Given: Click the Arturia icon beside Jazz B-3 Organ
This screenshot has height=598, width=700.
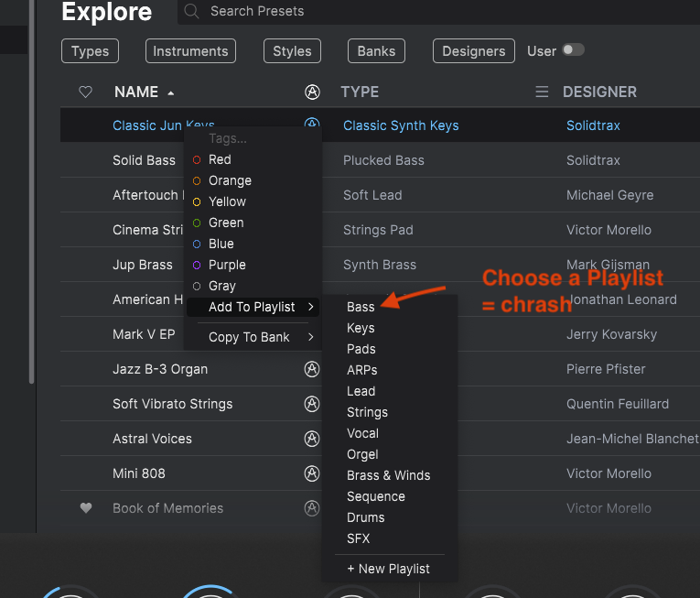Looking at the screenshot, I should [x=312, y=369].
